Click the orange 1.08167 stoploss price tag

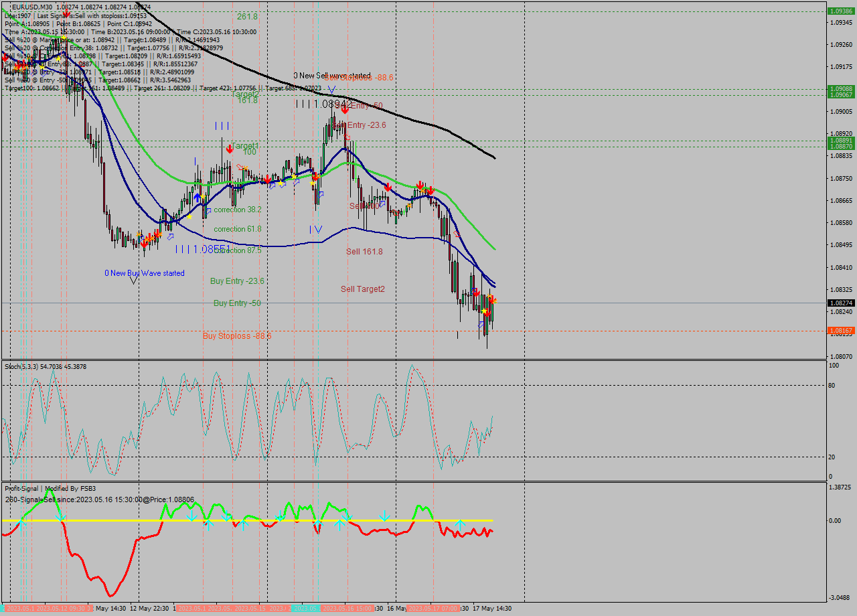pyautogui.click(x=841, y=331)
